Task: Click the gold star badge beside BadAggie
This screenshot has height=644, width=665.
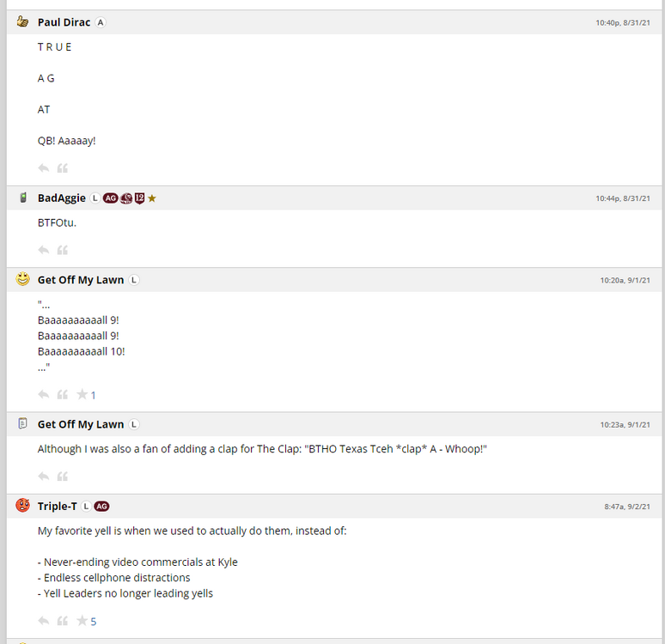Action: click(152, 198)
